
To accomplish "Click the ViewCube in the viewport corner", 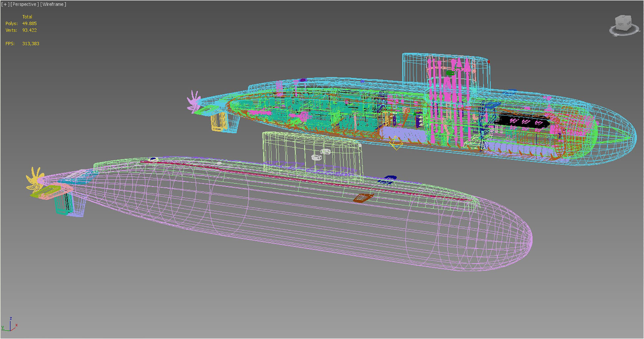I will (624, 23).
